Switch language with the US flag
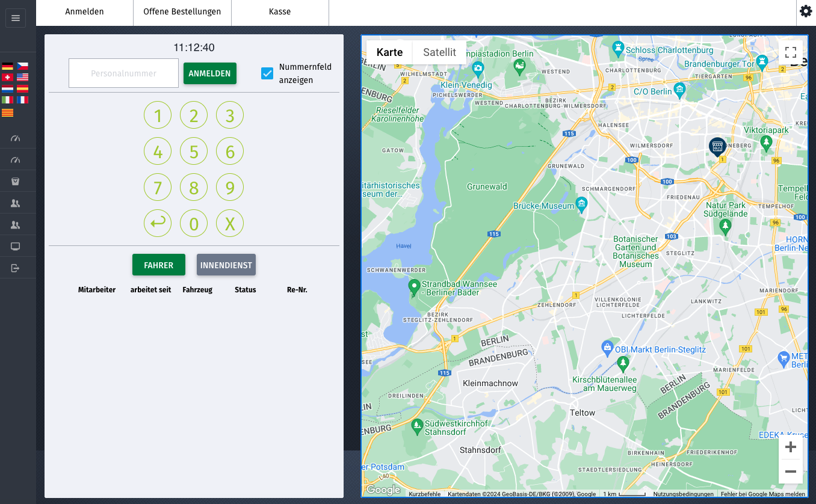816x504 pixels. point(23,78)
